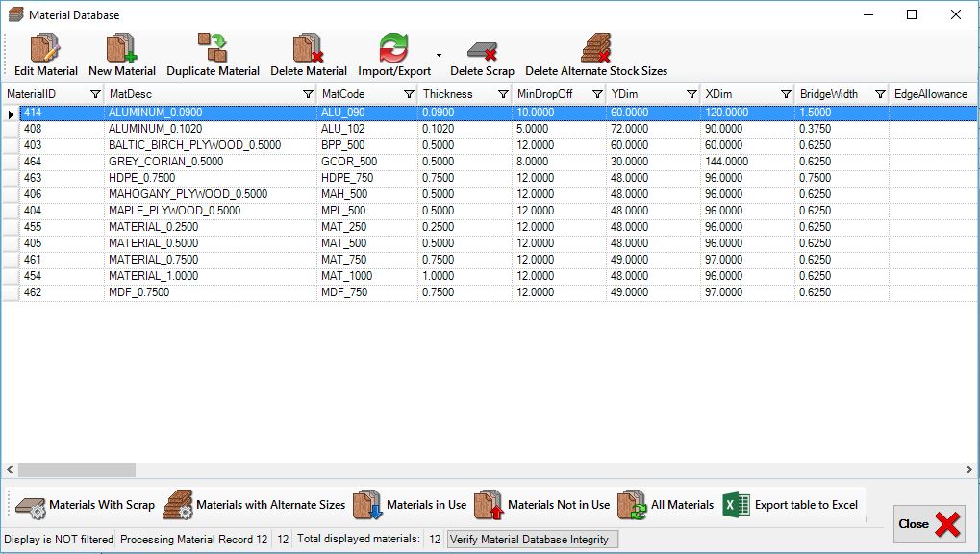Select the GREY_CORIAN_0.5000 material row
This screenshot has width=980, height=554.
coord(165,162)
